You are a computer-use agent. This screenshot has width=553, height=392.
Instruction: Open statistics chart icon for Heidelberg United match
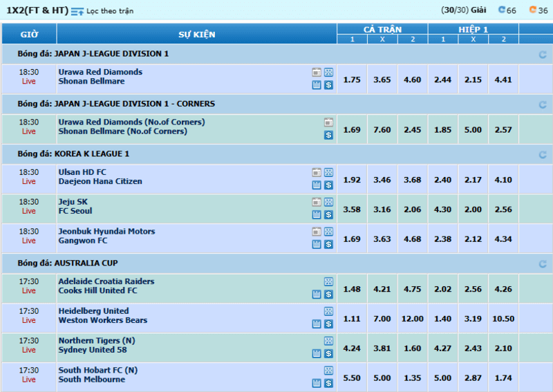tap(317, 324)
